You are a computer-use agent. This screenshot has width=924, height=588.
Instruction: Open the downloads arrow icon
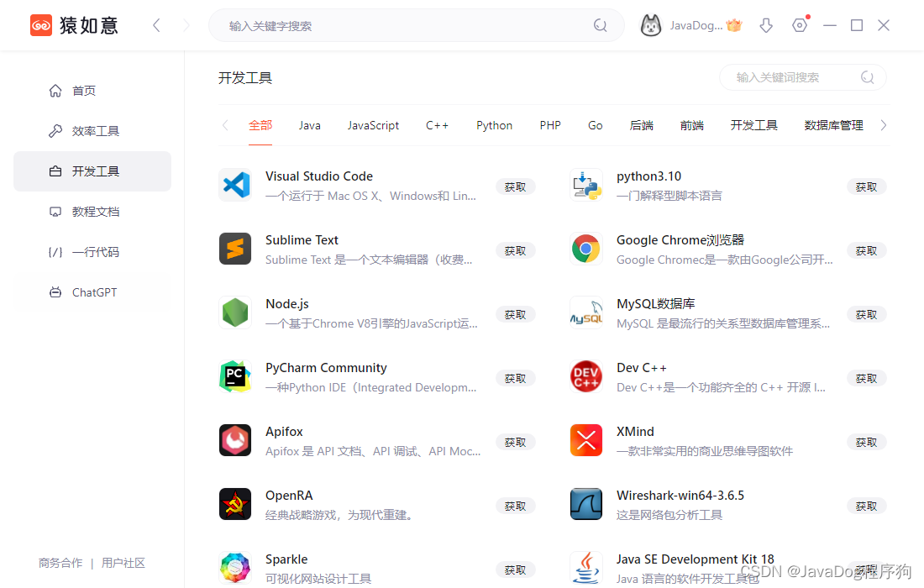pyautogui.click(x=766, y=25)
